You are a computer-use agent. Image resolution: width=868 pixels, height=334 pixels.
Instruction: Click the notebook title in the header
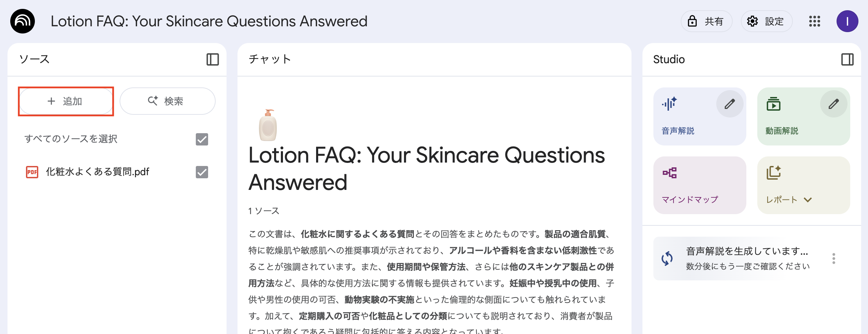[x=209, y=21]
